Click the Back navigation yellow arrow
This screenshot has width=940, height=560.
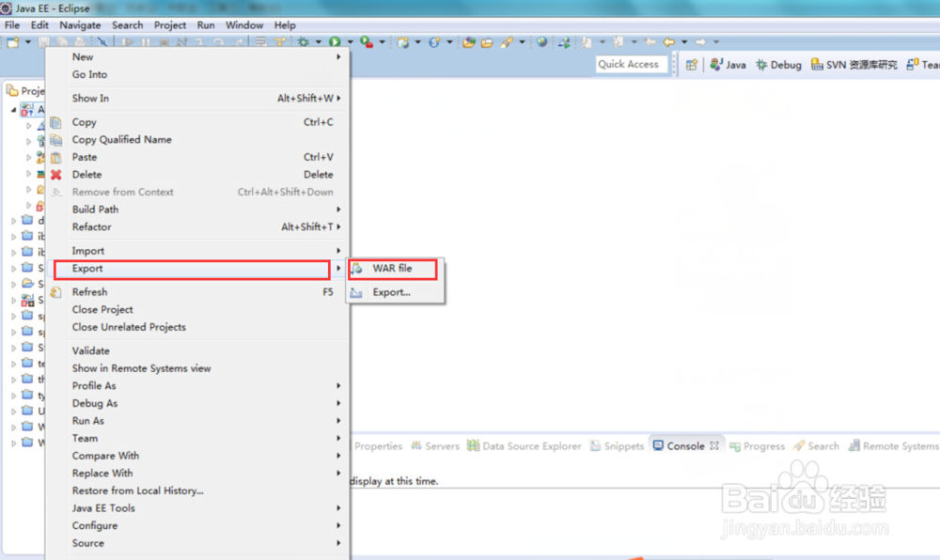click(x=669, y=42)
